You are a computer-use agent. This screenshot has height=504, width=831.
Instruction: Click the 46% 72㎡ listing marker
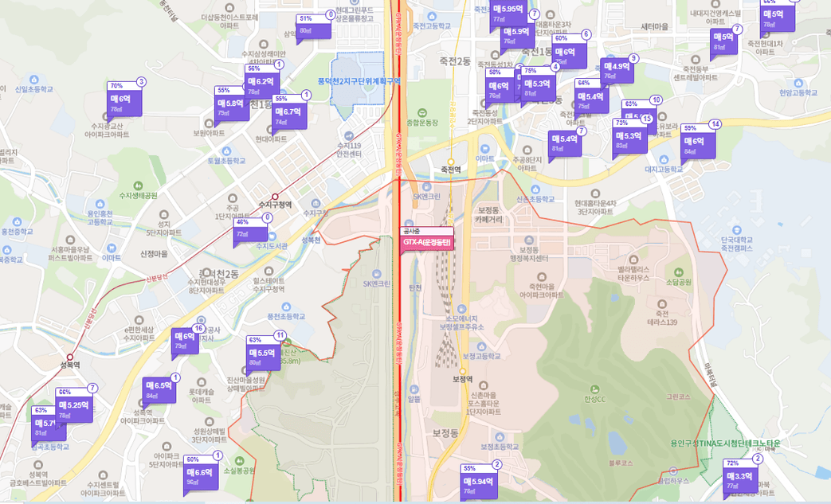pyautogui.click(x=251, y=231)
